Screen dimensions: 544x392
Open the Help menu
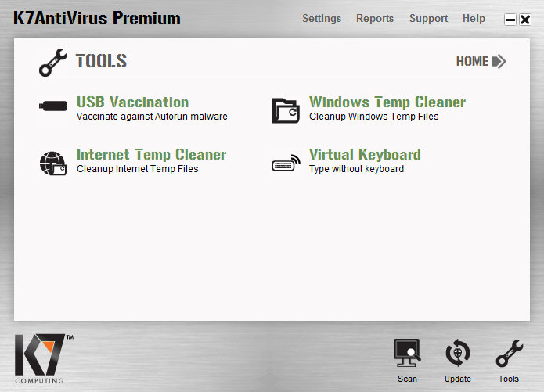(x=474, y=18)
